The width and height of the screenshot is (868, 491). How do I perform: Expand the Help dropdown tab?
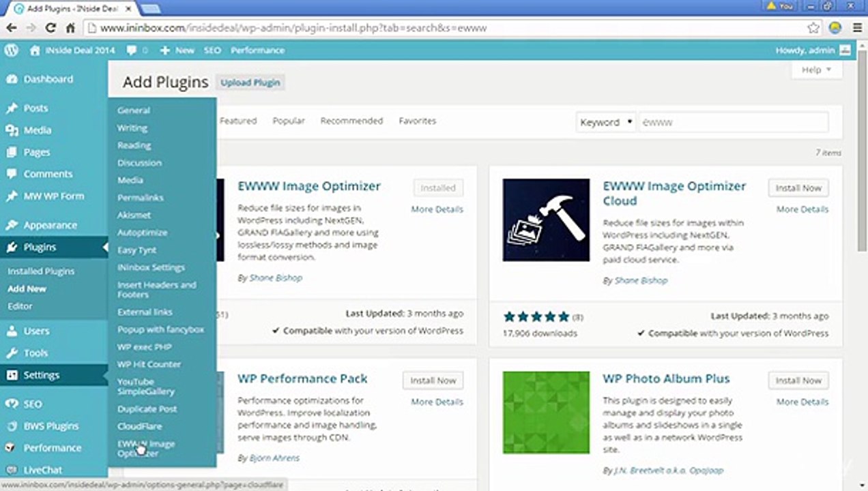[x=817, y=70]
